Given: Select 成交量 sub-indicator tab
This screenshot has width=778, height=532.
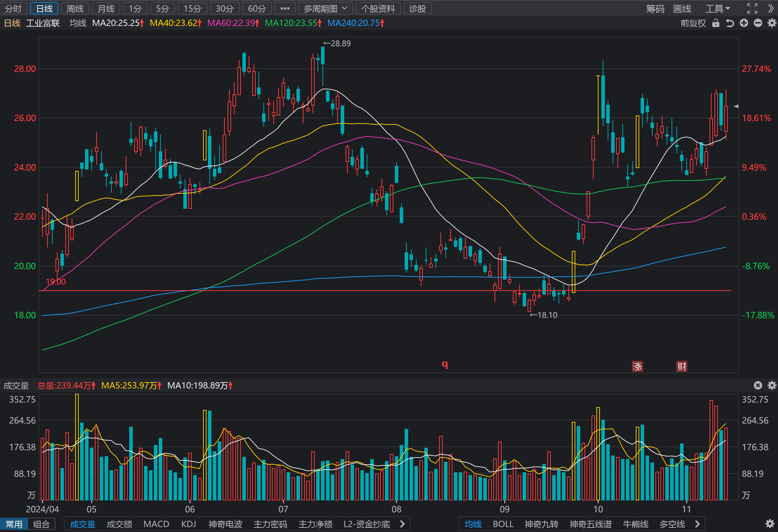Looking at the screenshot, I should 83,524.
